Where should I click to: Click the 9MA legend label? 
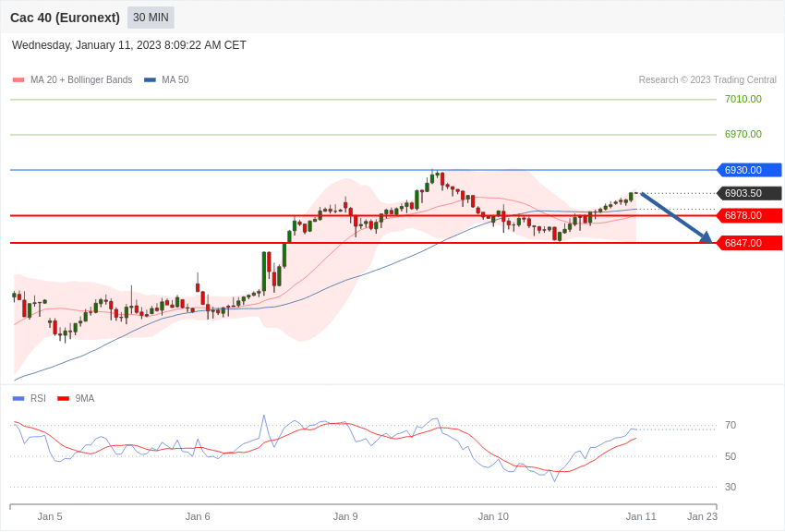pos(85,398)
